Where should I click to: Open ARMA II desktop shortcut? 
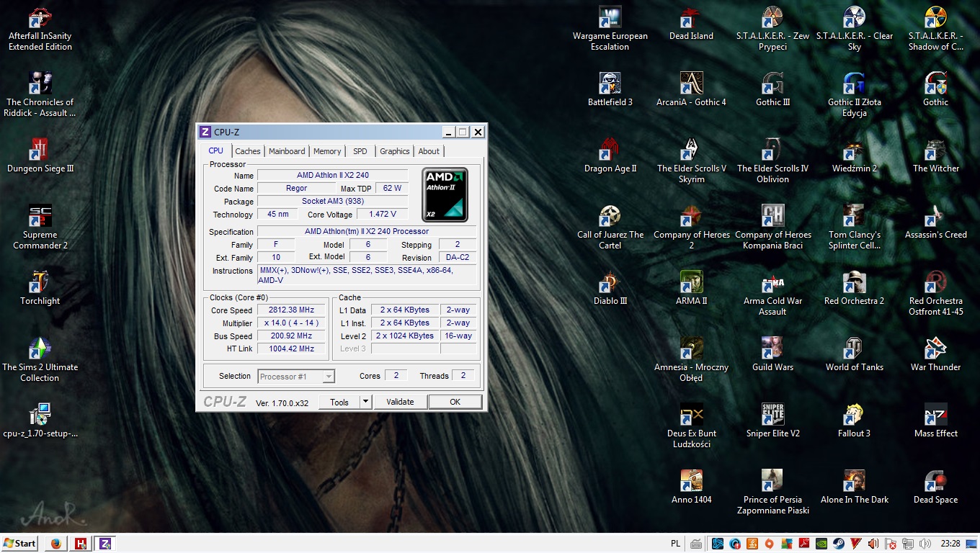691,289
